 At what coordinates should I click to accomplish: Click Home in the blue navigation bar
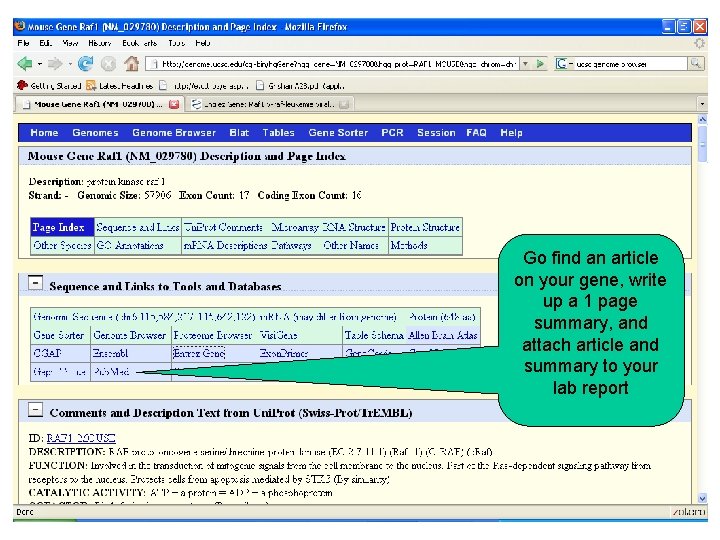(x=44, y=133)
